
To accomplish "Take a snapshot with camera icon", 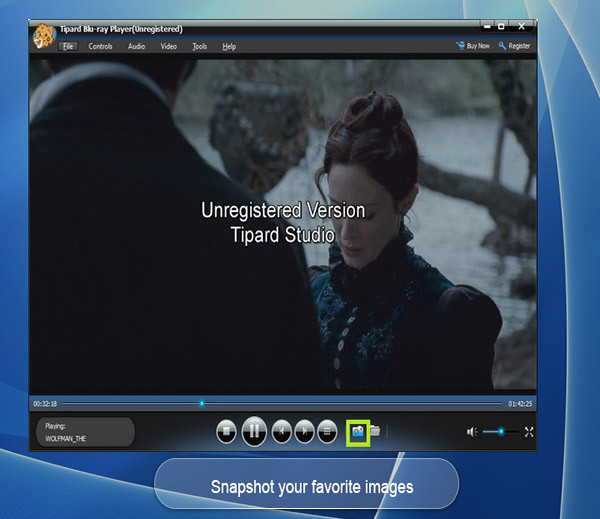I will (358, 432).
